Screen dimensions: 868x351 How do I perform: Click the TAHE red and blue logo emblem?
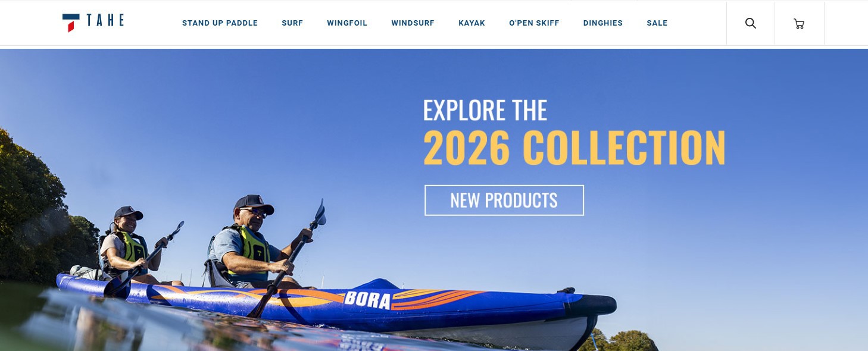[x=71, y=22]
